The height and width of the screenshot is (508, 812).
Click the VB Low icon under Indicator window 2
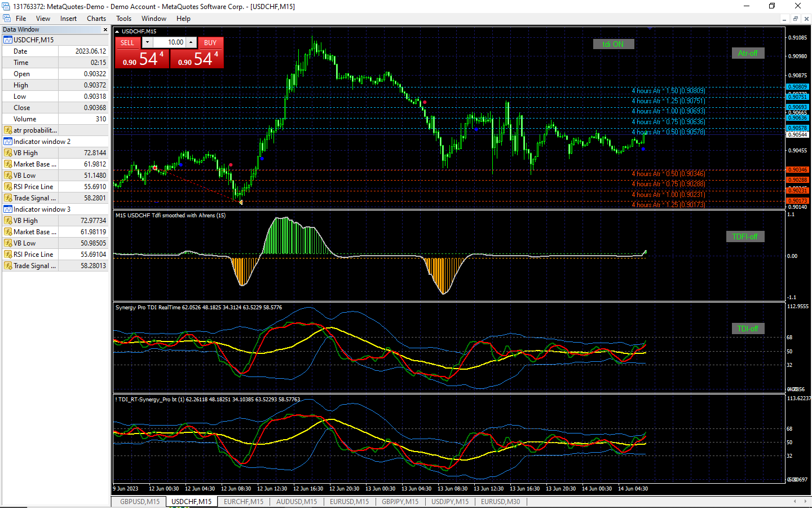pos(8,176)
